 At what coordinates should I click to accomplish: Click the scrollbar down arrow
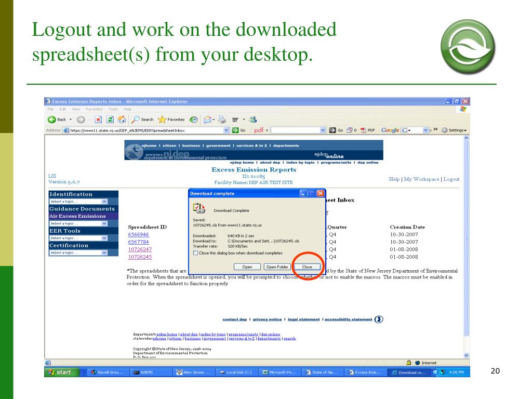point(466,355)
